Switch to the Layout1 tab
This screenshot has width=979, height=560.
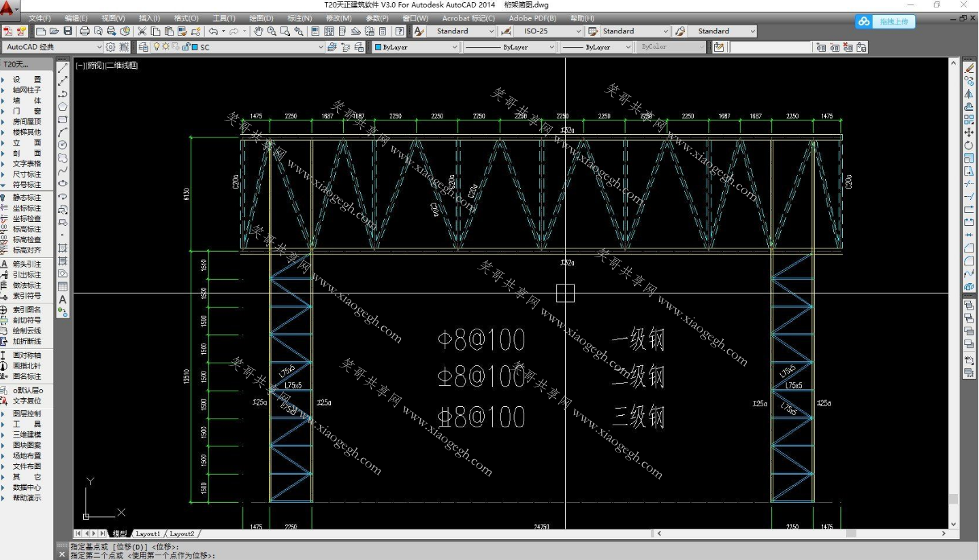pos(148,534)
